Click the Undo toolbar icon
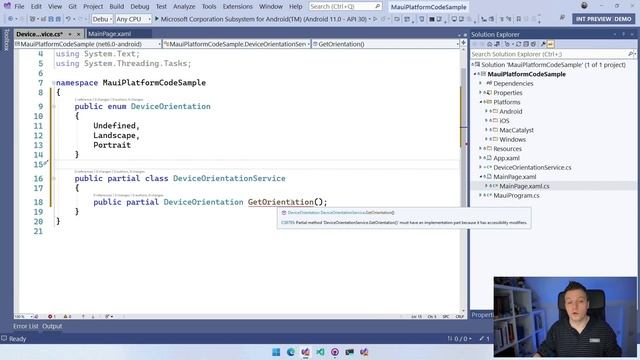Image resolution: width=640 pixels, height=360 pixels. (x=68, y=19)
